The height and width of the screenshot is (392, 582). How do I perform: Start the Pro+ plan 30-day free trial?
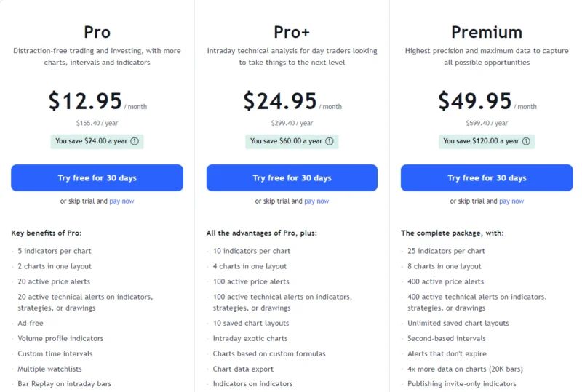point(292,177)
